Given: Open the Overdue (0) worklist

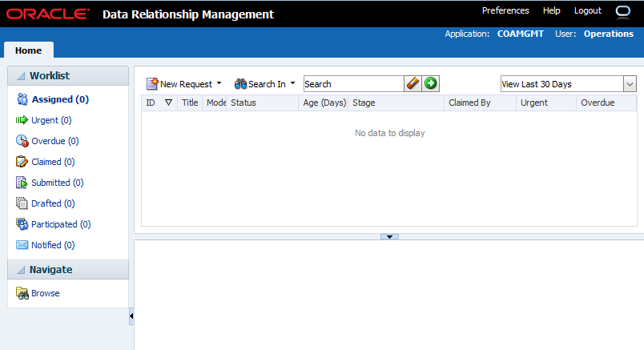Looking at the screenshot, I should [55, 141].
